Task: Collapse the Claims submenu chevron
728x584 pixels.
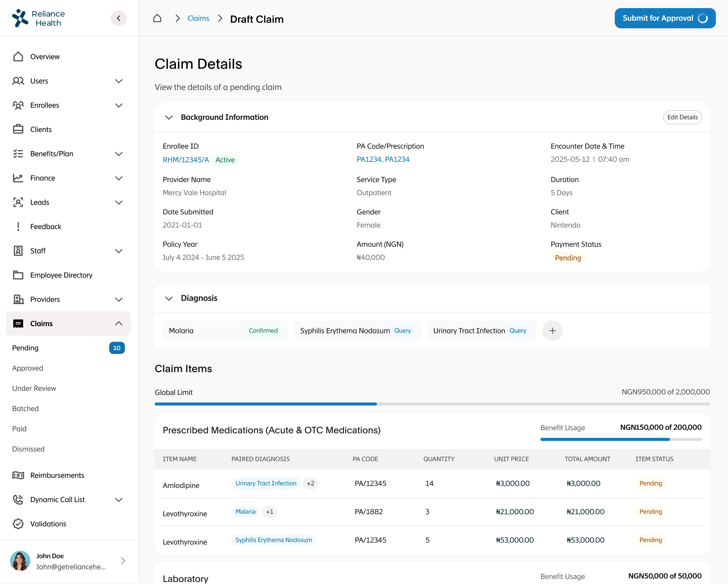Action: tap(119, 324)
